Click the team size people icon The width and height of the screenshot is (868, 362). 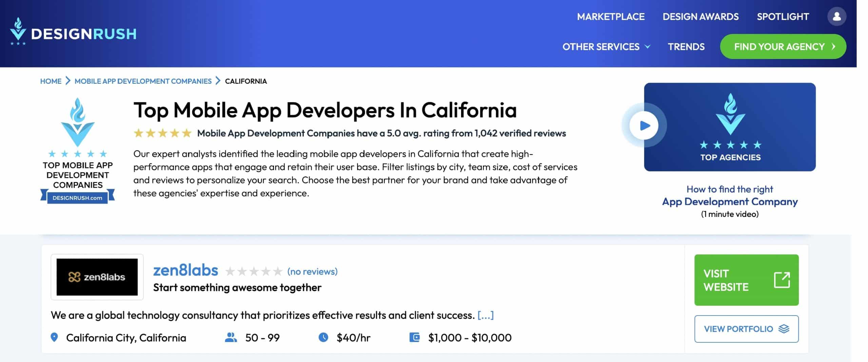pyautogui.click(x=231, y=337)
